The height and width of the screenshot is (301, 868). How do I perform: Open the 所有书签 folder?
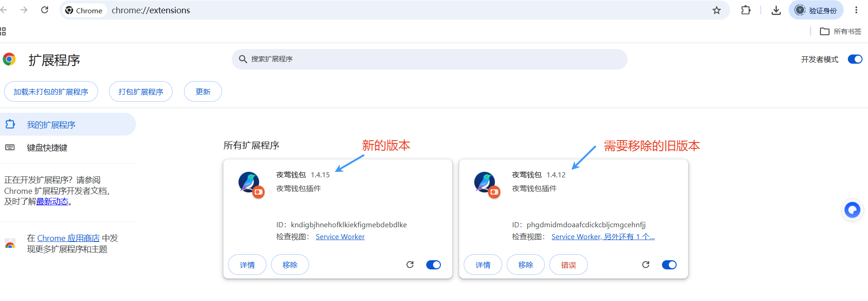841,31
